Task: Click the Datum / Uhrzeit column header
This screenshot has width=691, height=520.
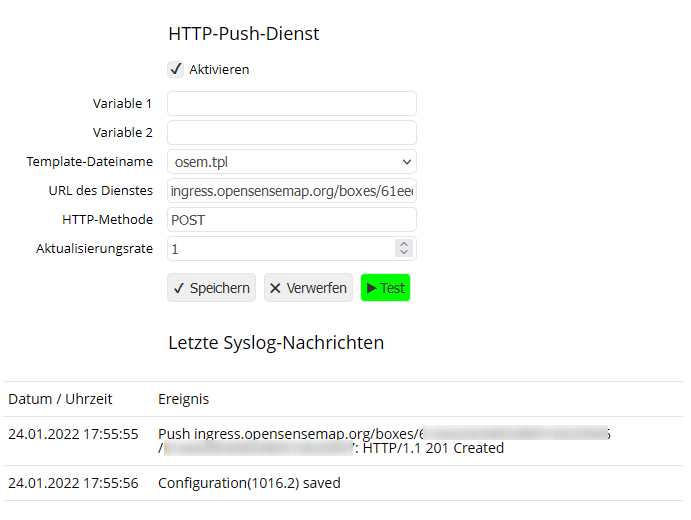Action: coord(60,399)
